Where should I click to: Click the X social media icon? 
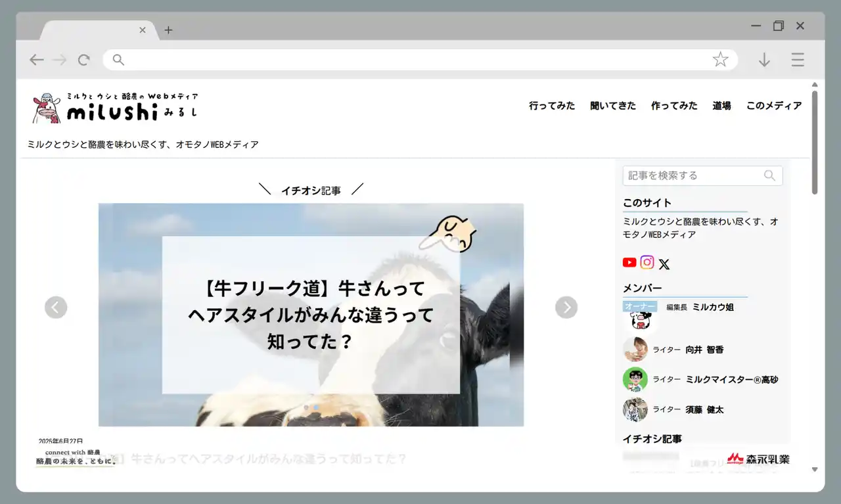[x=664, y=264]
